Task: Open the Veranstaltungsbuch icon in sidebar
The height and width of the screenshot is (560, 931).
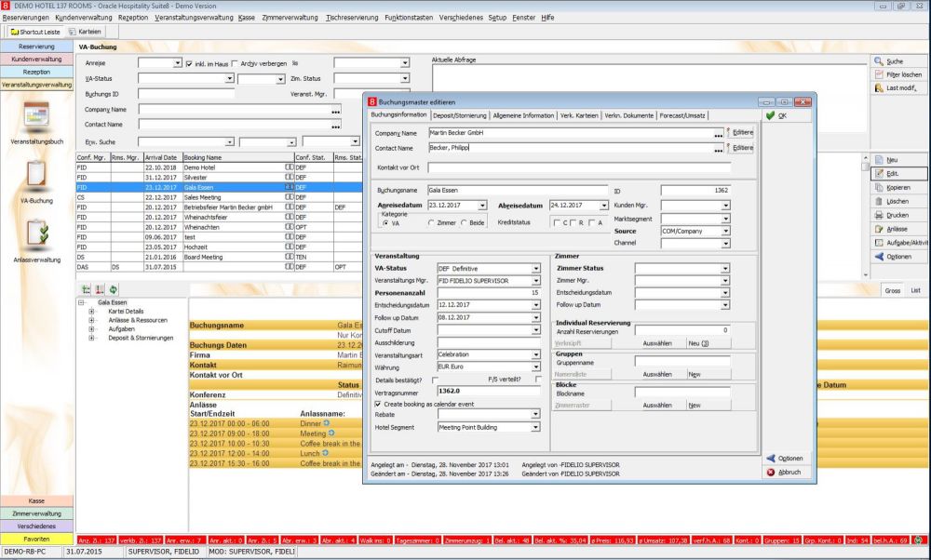Action: tap(36, 114)
